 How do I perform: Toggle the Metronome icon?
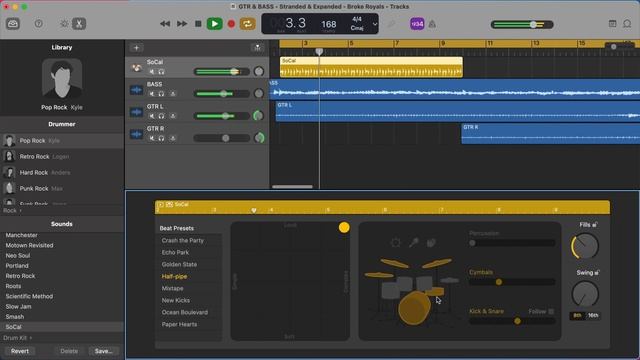coord(432,24)
